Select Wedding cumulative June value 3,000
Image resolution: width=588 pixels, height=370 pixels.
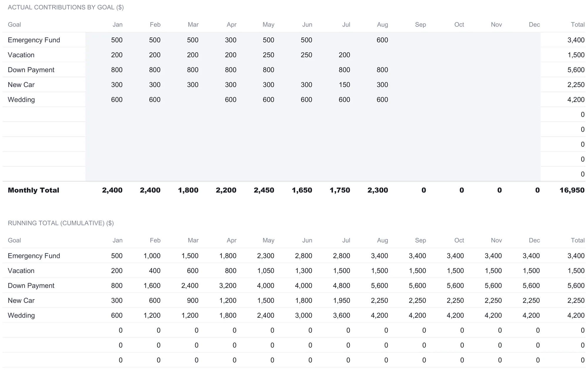click(x=304, y=316)
